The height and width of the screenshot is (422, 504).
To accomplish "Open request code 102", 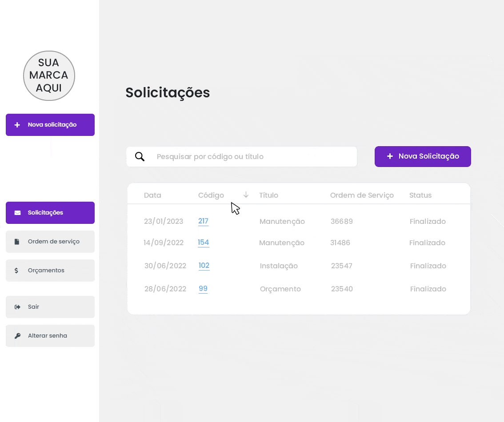I will (x=204, y=266).
